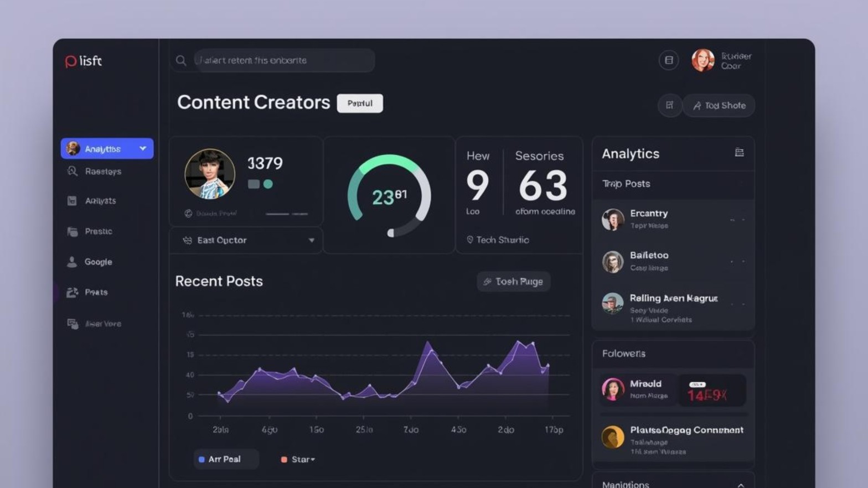Click the Google sidebar person icon

(72, 262)
